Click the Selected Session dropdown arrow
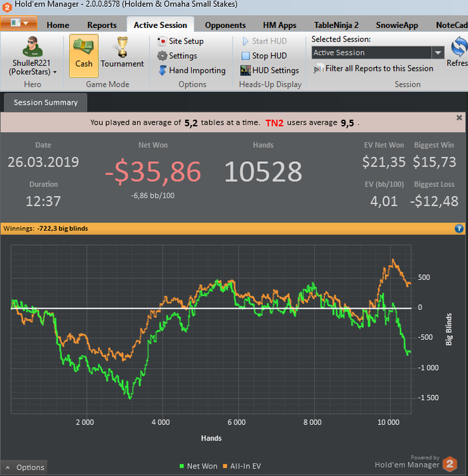The image size is (468, 476). pyautogui.click(x=437, y=52)
